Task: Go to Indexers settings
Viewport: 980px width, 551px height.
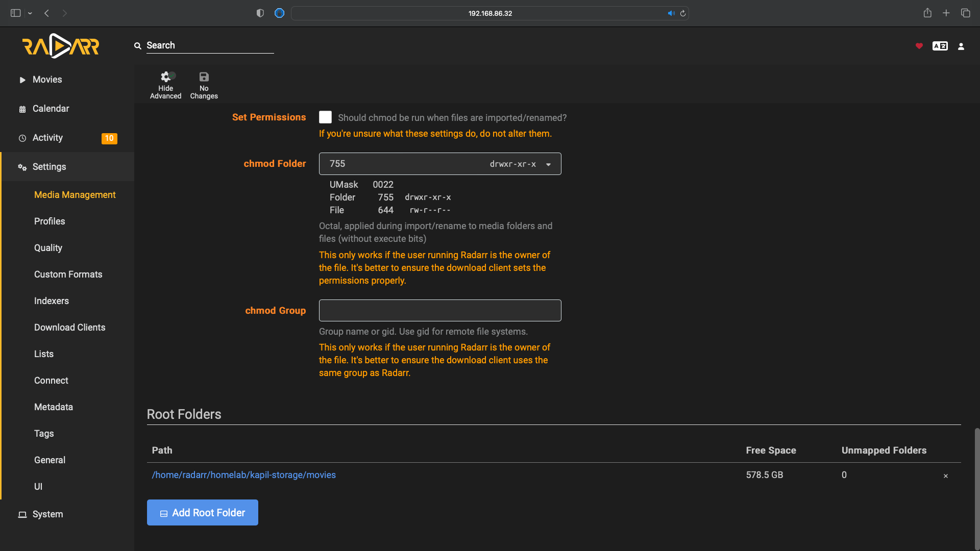Action: pyautogui.click(x=52, y=301)
